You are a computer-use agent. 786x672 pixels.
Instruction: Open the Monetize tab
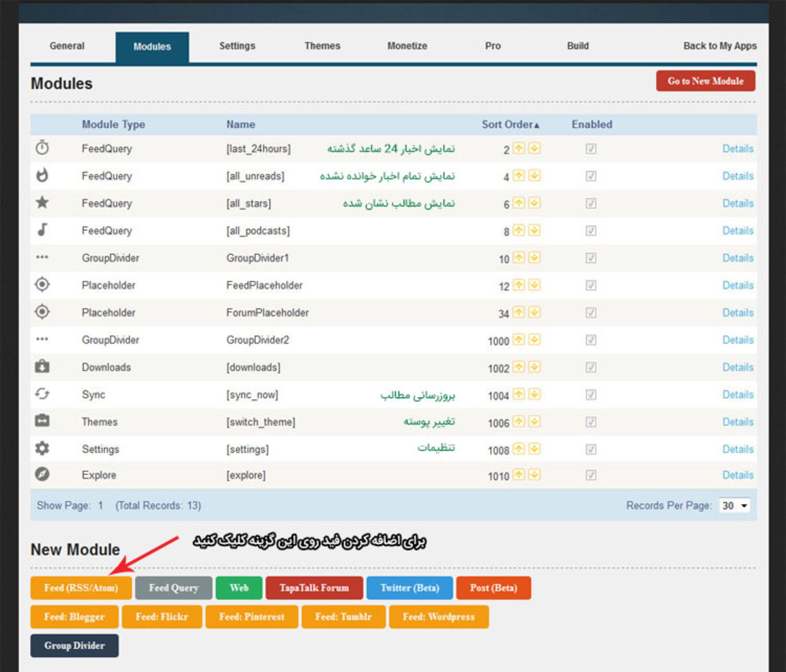pyautogui.click(x=407, y=46)
